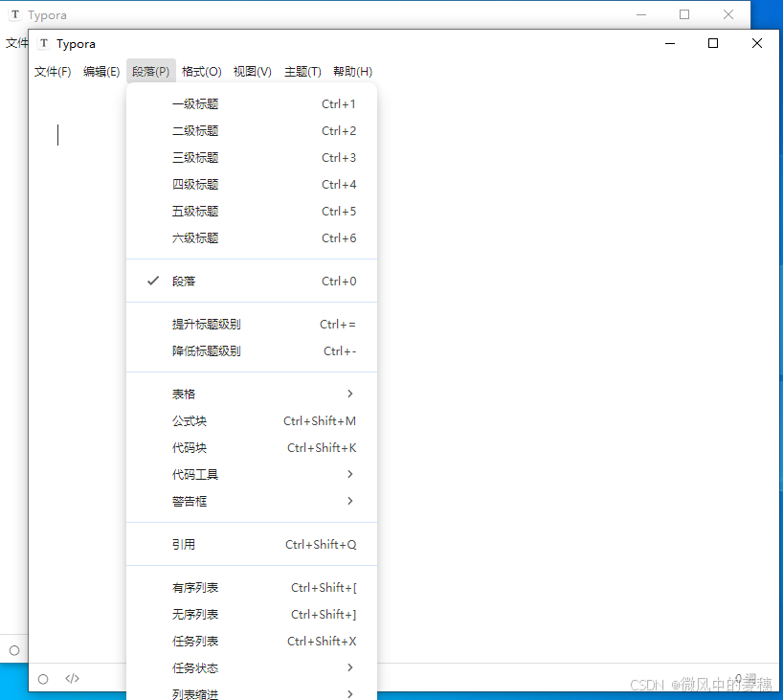Open 文件 menu in the background window
Screen dimensions: 783x700
[16, 43]
